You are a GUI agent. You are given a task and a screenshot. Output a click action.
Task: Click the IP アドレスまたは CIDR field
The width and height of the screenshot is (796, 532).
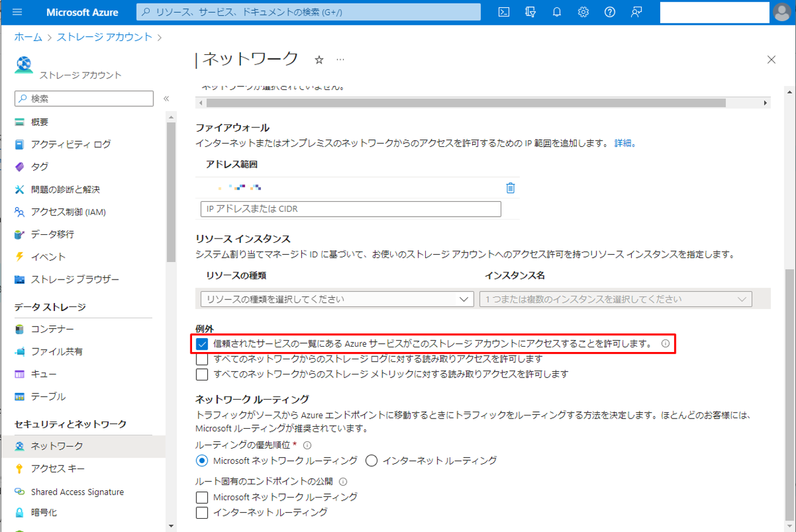coord(350,209)
